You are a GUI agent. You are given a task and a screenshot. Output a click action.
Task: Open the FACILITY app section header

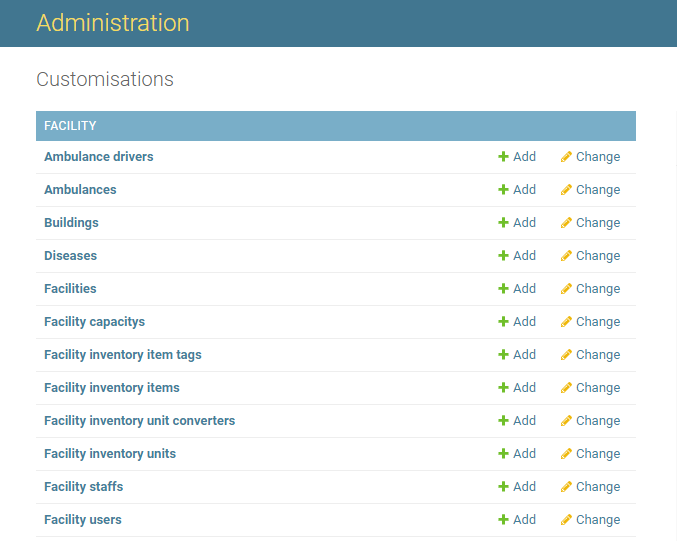tap(70, 126)
